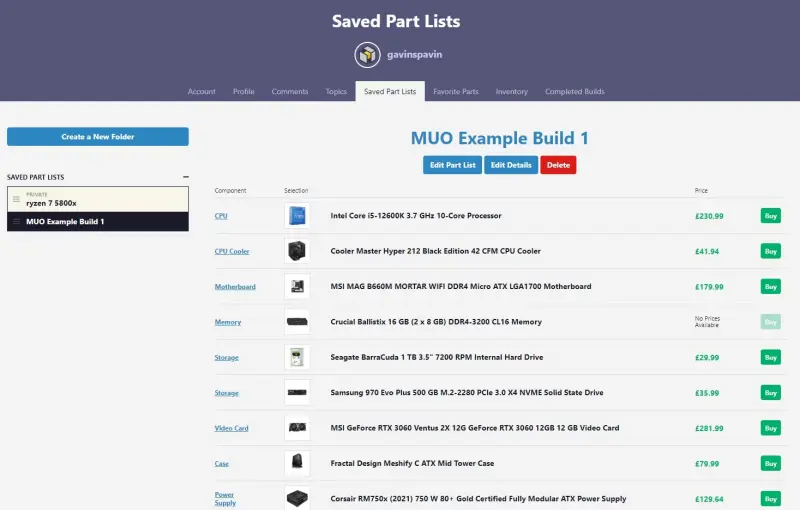This screenshot has height=510, width=800.
Task: Open the Comments tab
Action: 290,92
